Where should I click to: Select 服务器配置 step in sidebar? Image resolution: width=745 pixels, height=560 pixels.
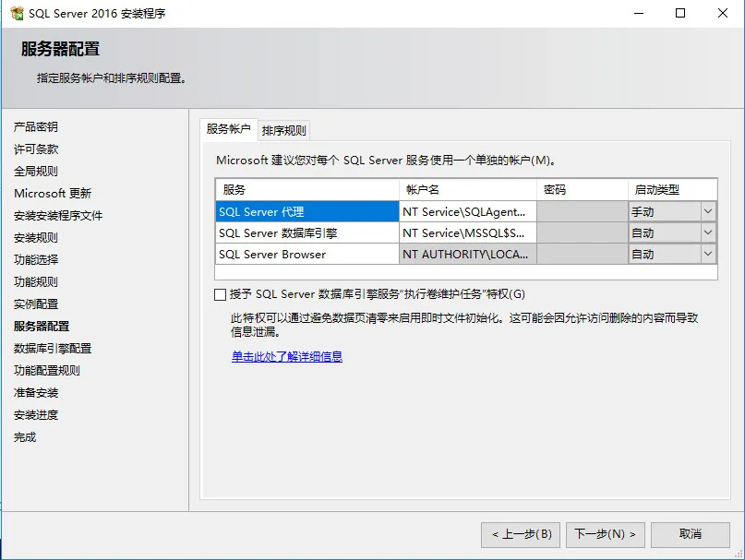click(42, 327)
